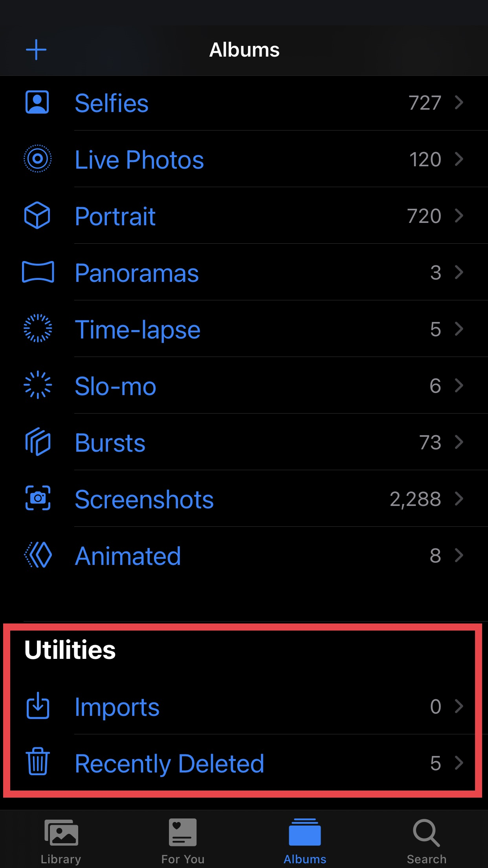Tap the Recently Deleted trash icon
This screenshot has height=868, width=488.
pos(38,762)
